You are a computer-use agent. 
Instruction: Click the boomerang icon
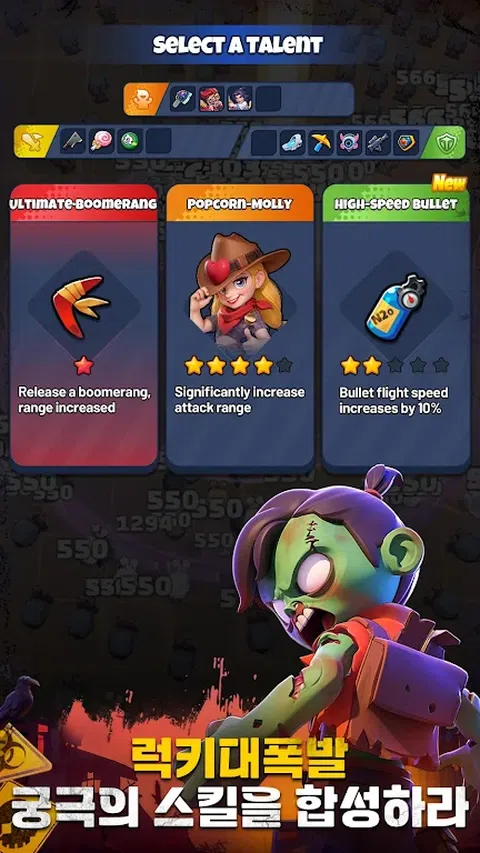click(x=81, y=307)
